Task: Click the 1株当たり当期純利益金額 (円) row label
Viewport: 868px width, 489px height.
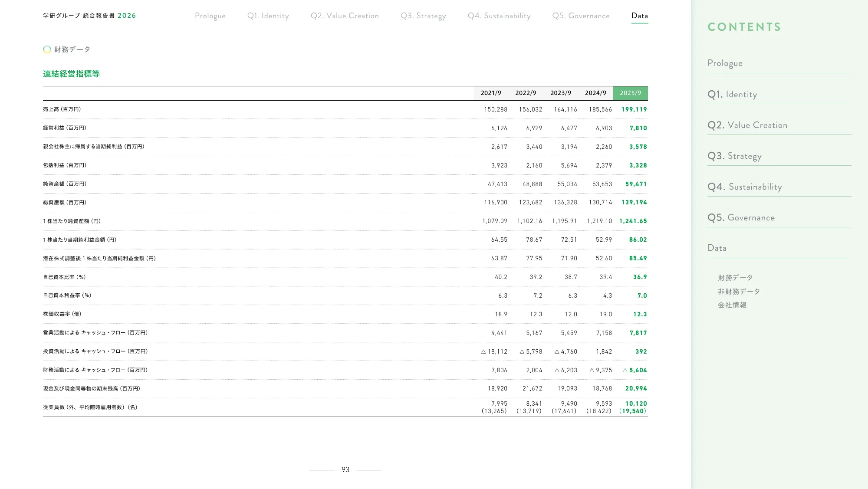Action: 80,240
